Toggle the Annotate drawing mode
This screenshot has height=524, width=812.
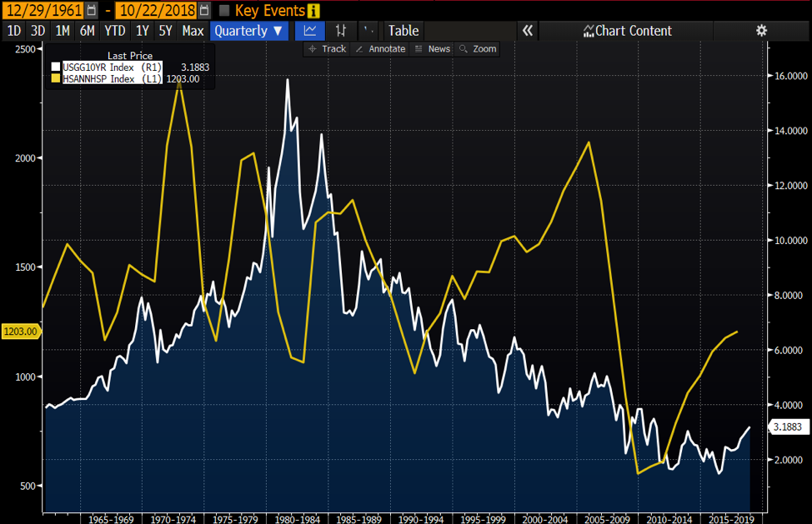tap(379, 49)
